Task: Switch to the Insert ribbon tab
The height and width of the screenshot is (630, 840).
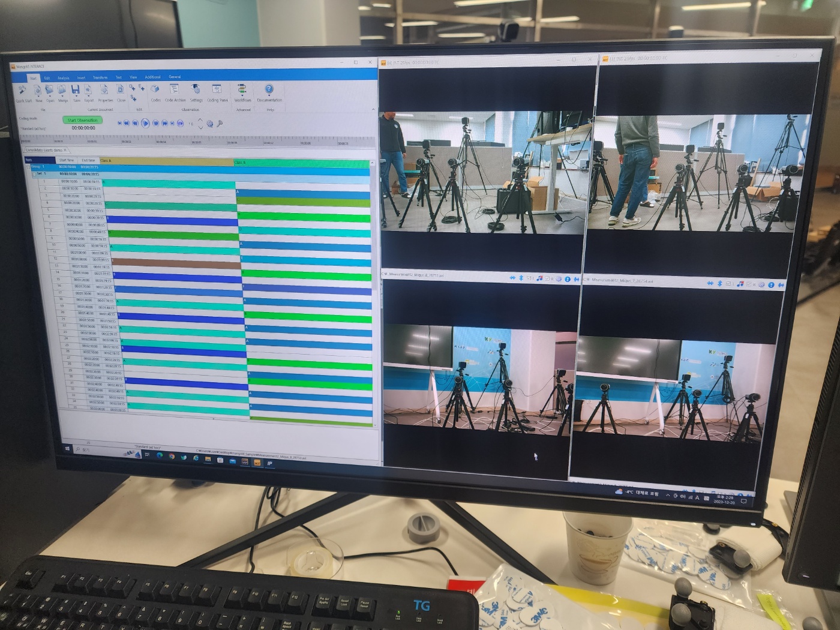Action: (x=81, y=78)
